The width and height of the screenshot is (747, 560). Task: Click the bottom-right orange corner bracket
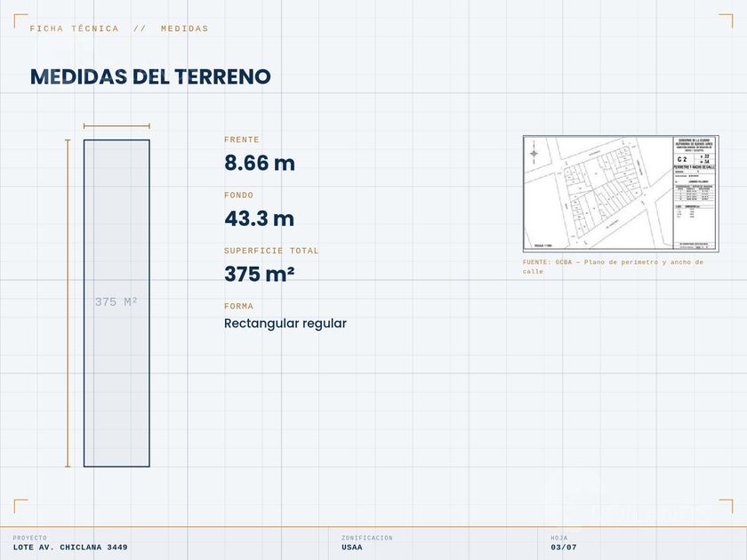(x=726, y=506)
